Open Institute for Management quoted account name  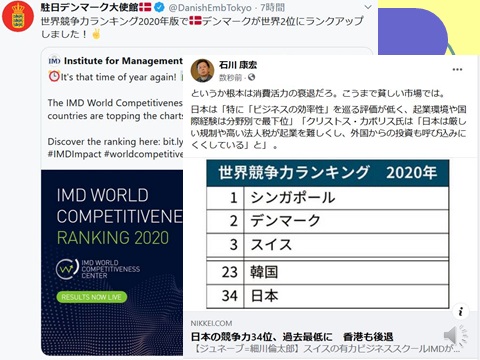(123, 61)
